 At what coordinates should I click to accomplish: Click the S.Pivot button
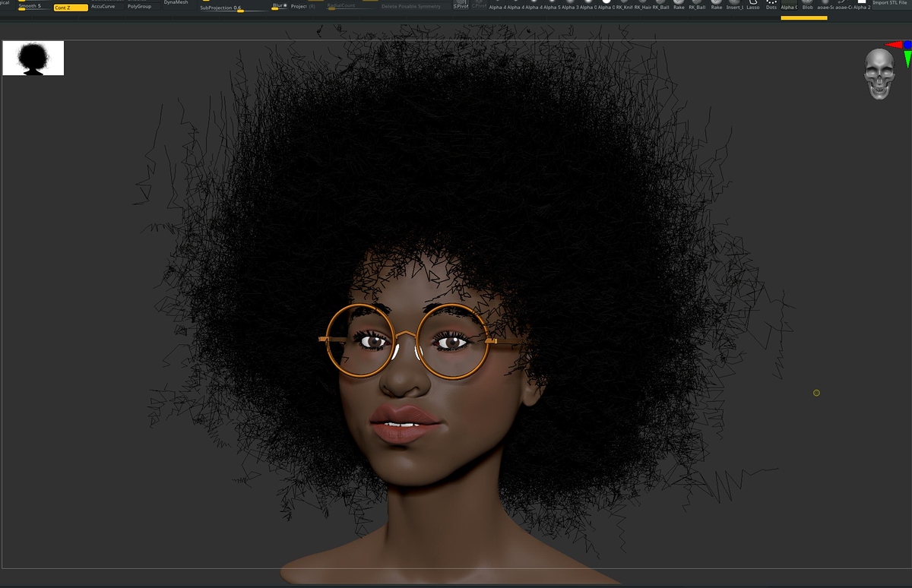click(x=461, y=5)
